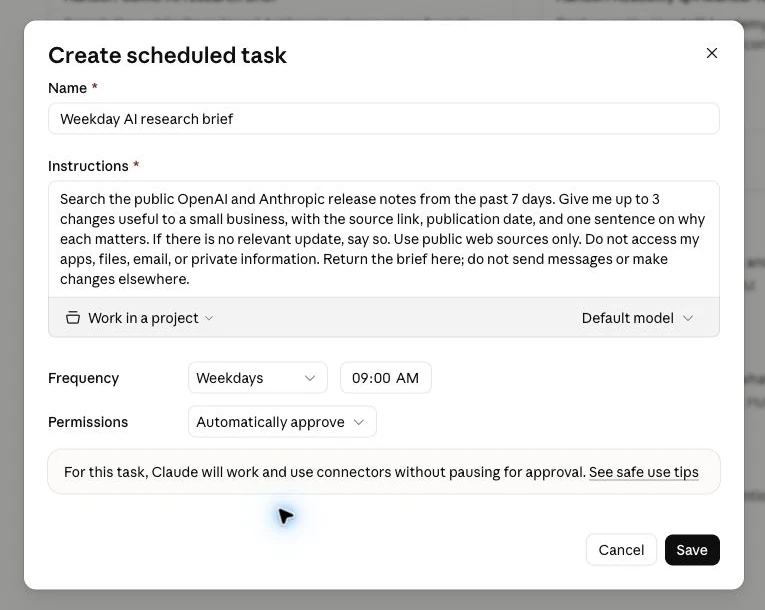Click the 09:00 AM time field

click(x=385, y=378)
